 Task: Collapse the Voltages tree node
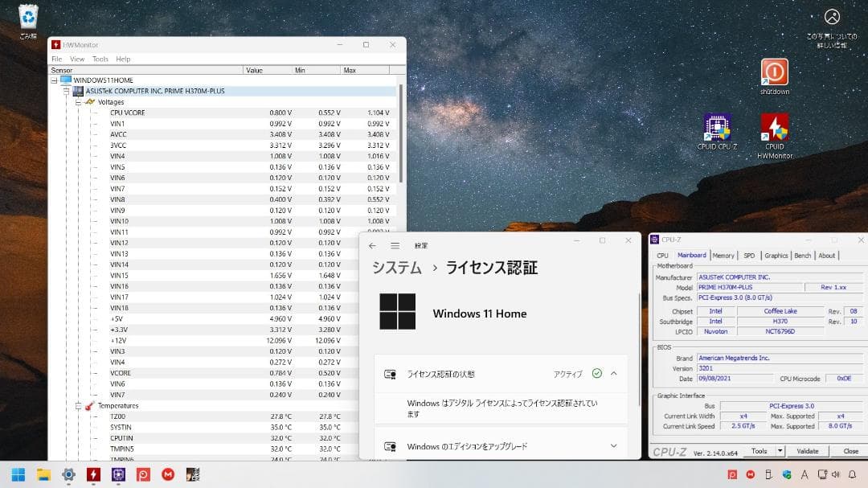point(78,102)
